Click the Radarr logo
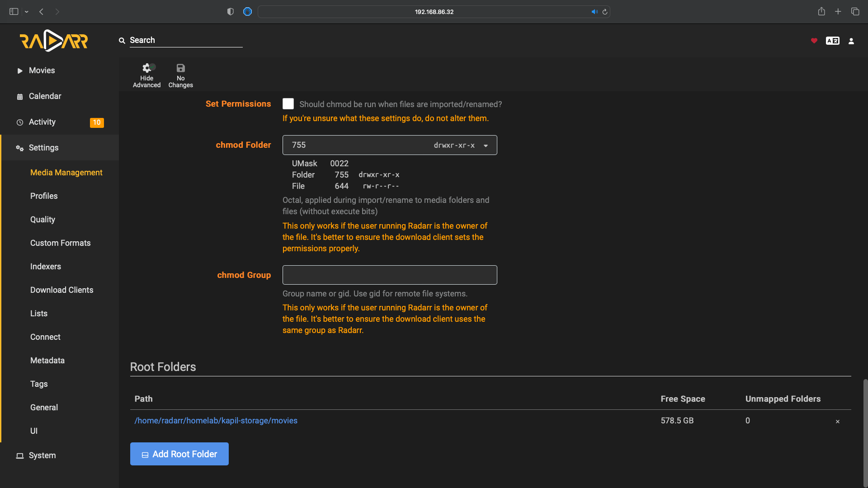868x488 pixels. [x=54, y=41]
